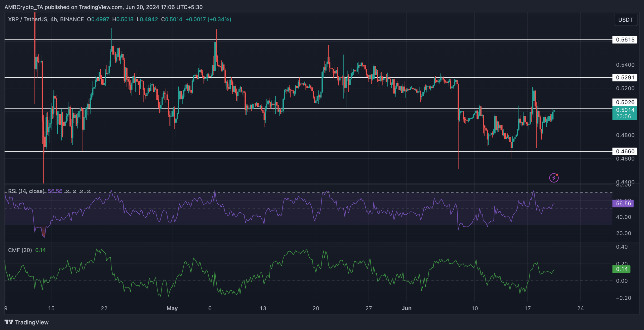Click the '17' date on time axis
The image size is (644, 330).
(528, 308)
